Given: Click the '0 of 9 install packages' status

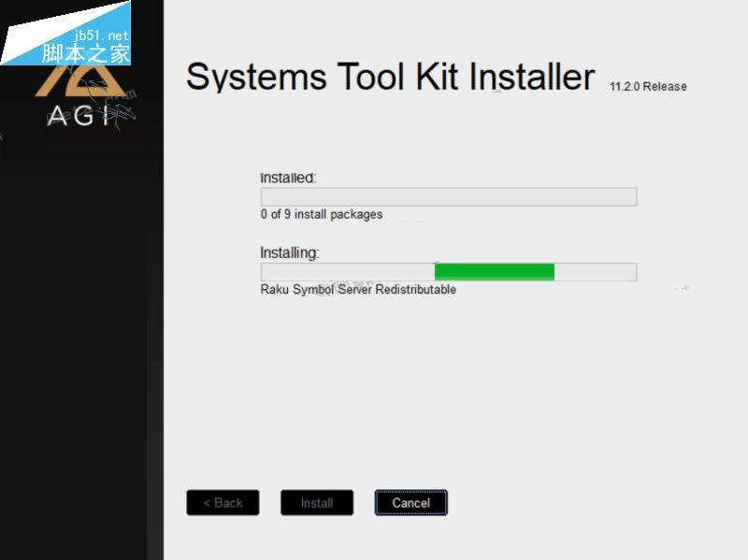Looking at the screenshot, I should pos(321,215).
